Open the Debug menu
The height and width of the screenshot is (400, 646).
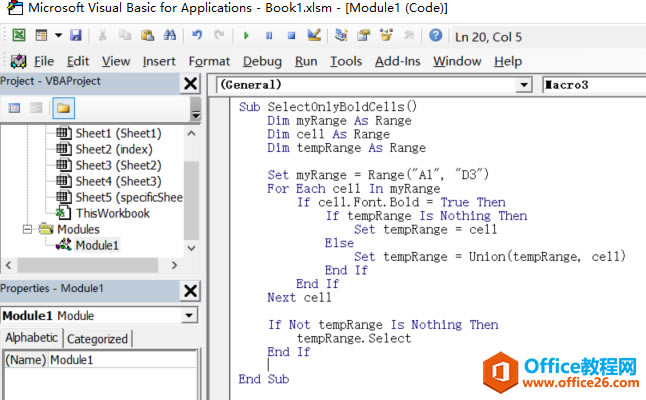262,61
